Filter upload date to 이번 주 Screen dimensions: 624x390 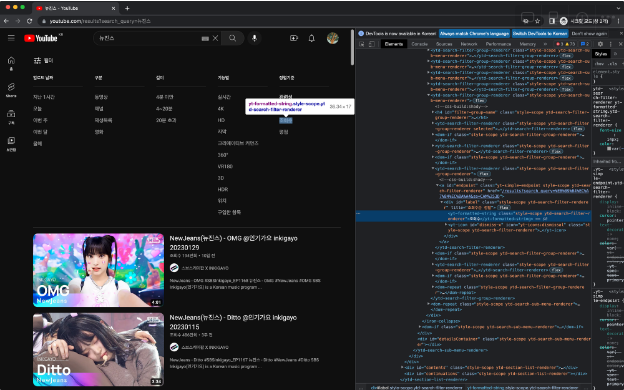[x=40, y=120]
